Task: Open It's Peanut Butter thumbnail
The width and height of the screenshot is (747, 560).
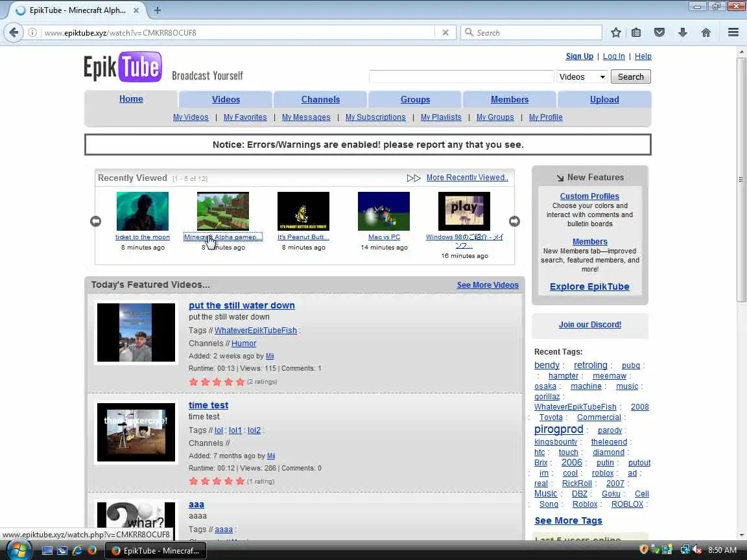Action: tap(303, 211)
